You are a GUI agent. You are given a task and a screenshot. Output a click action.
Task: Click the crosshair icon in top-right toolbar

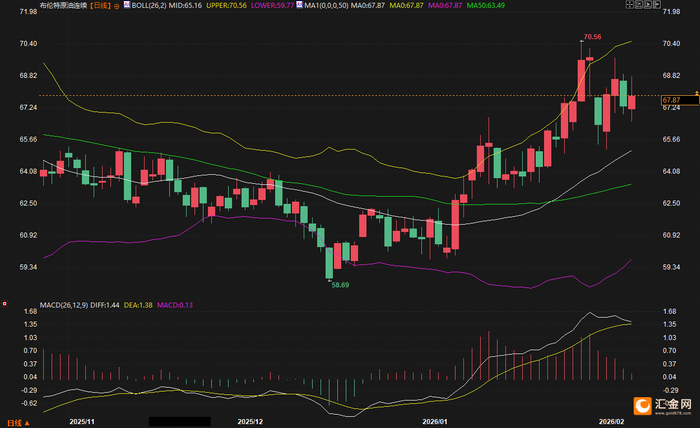629,4
